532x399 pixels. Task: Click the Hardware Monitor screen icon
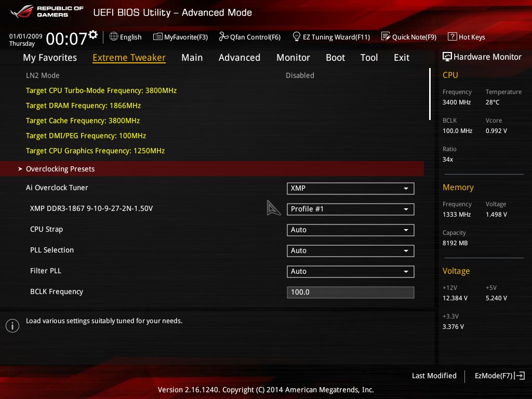click(x=447, y=57)
